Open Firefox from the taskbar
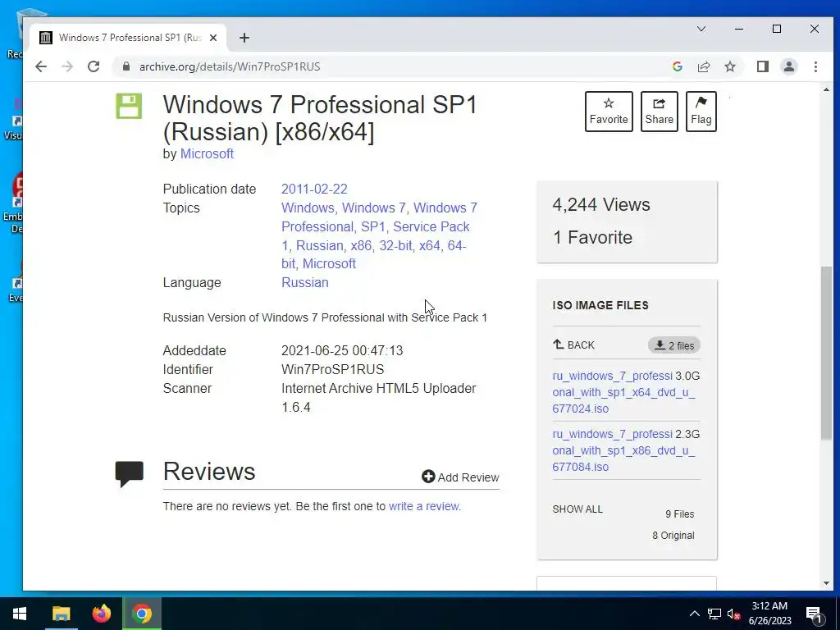The height and width of the screenshot is (630, 840). tap(101, 614)
